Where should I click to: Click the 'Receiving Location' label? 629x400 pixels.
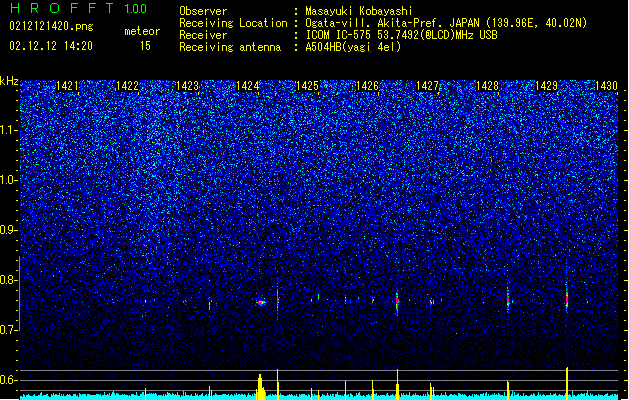tap(233, 23)
